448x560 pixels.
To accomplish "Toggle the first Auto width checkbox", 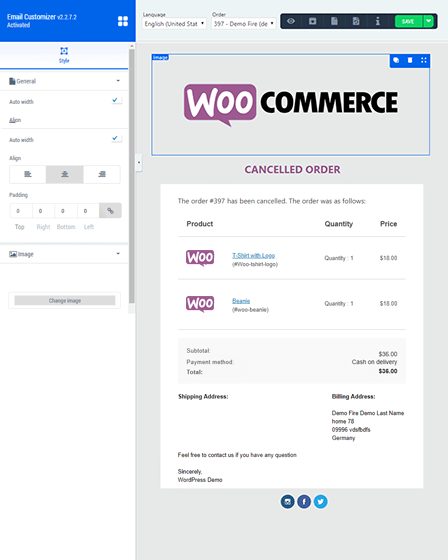I will click(x=115, y=100).
